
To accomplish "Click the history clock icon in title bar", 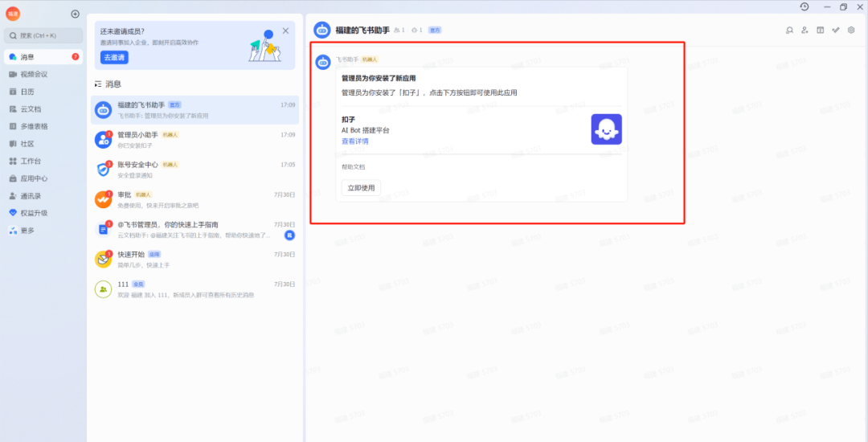I will 805,7.
